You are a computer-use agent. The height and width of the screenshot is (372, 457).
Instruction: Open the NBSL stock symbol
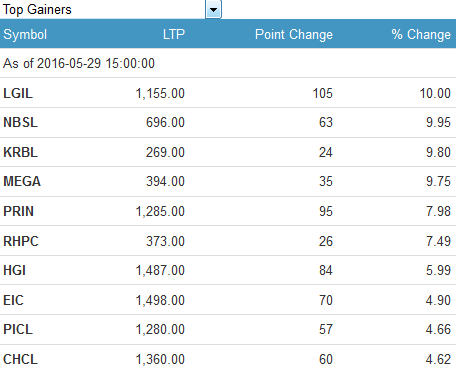[x=20, y=122]
